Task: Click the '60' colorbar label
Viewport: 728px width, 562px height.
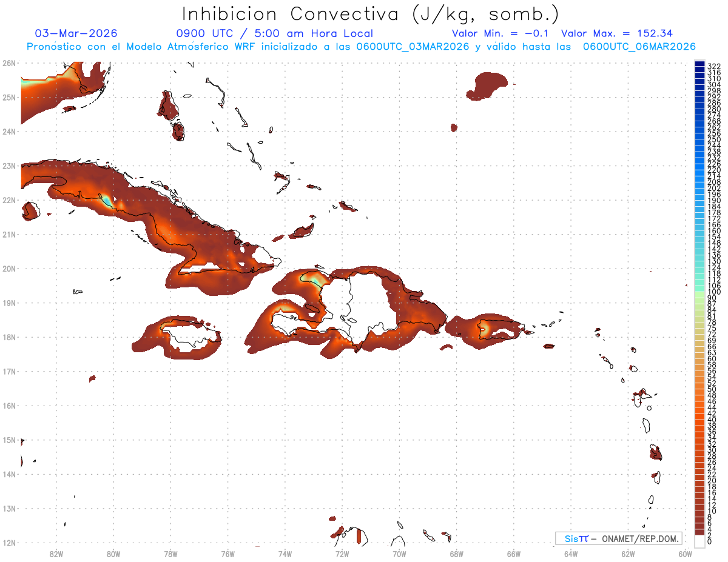Action: coord(712,358)
